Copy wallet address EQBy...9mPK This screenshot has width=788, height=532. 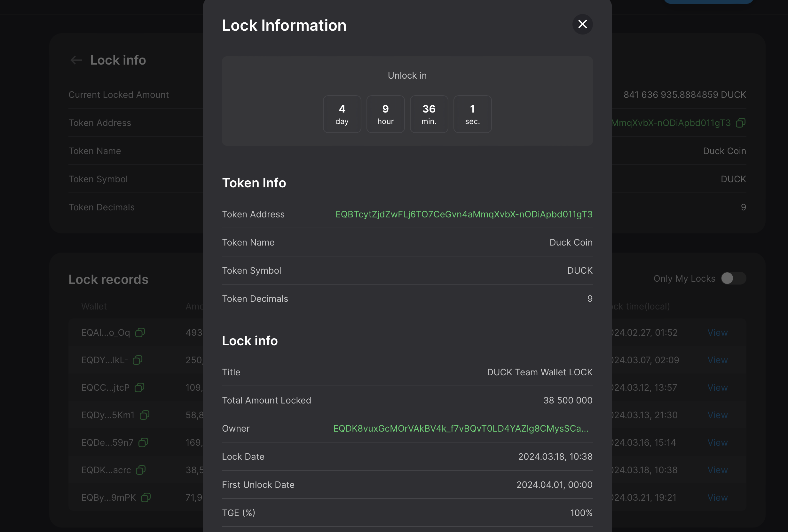click(x=146, y=497)
